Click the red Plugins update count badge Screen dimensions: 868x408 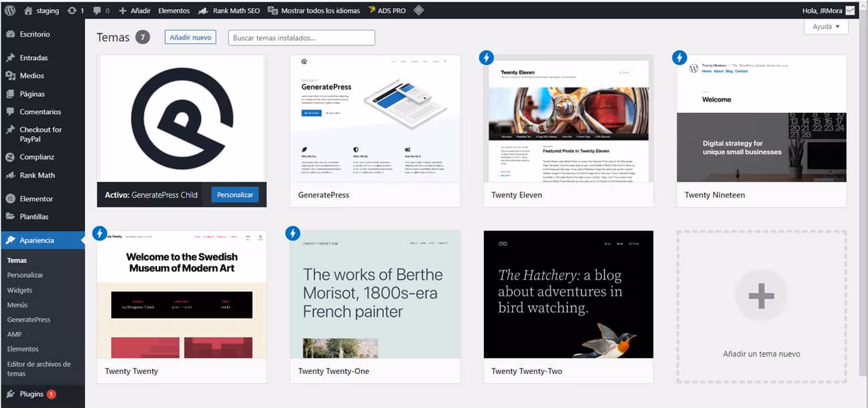coord(51,395)
